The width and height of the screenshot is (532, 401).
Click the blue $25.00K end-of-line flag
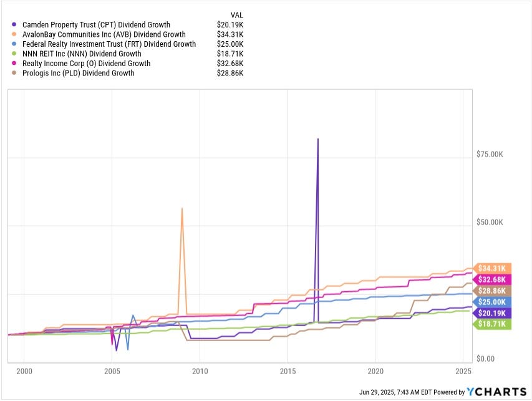coord(492,302)
